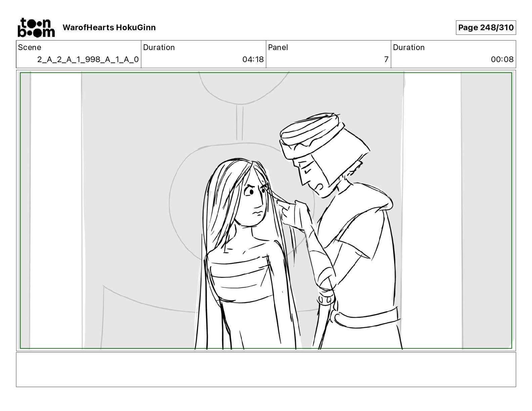Click the scene duration value '04:18'

click(253, 59)
